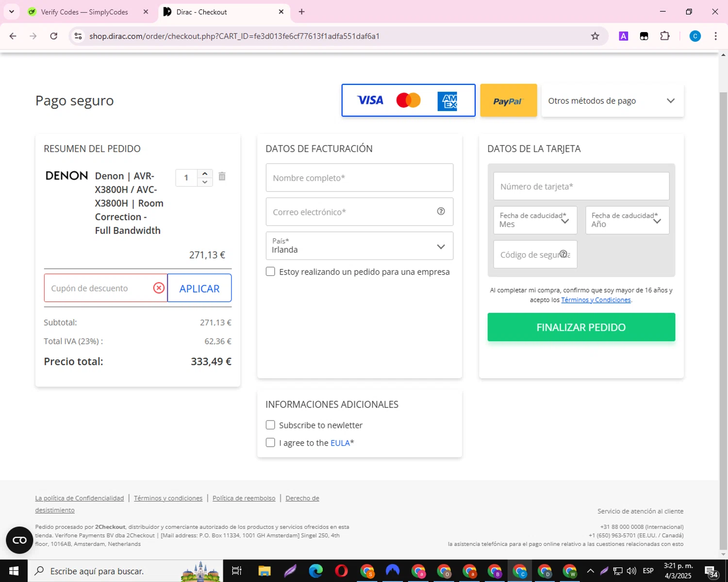This screenshot has height=582, width=728.
Task: Go back to previous page
Action: tap(13, 36)
